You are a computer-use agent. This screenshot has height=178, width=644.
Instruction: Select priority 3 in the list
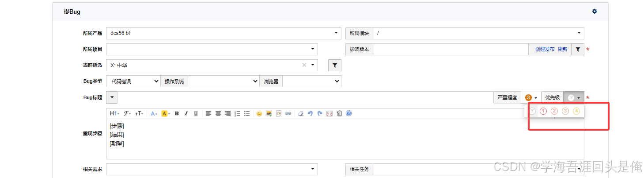(x=565, y=111)
